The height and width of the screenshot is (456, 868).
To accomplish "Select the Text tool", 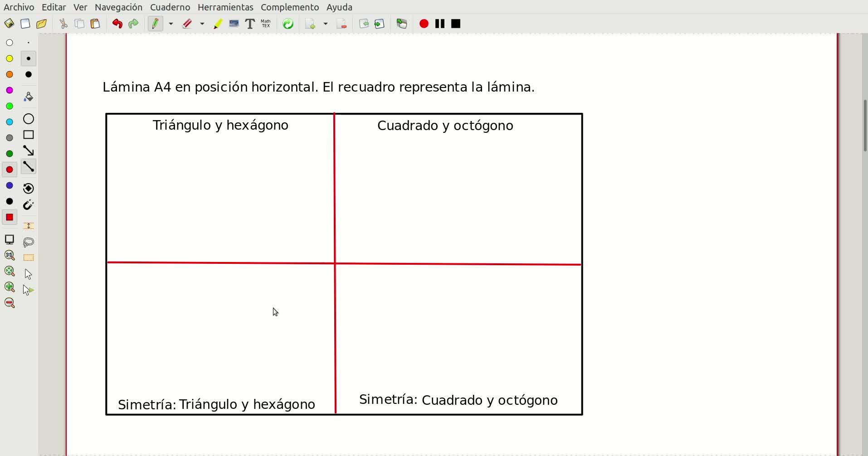I will [x=250, y=24].
